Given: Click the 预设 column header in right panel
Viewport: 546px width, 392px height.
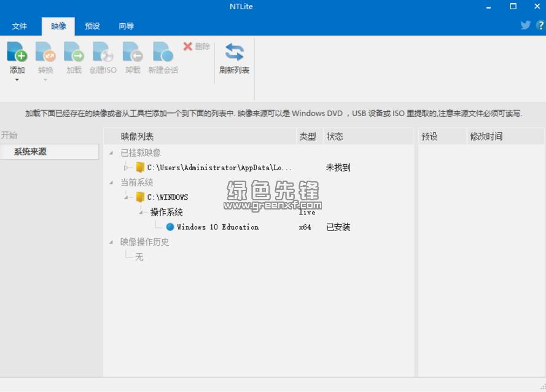Looking at the screenshot, I should click(442, 136).
